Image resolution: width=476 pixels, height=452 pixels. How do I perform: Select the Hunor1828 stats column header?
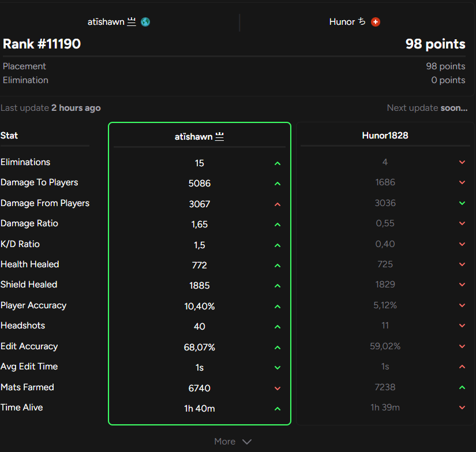pos(385,136)
